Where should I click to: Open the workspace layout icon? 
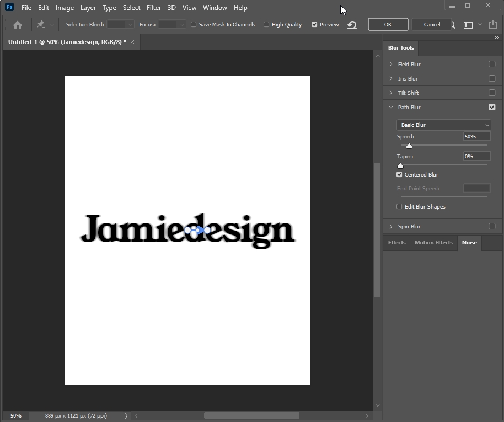[468, 25]
